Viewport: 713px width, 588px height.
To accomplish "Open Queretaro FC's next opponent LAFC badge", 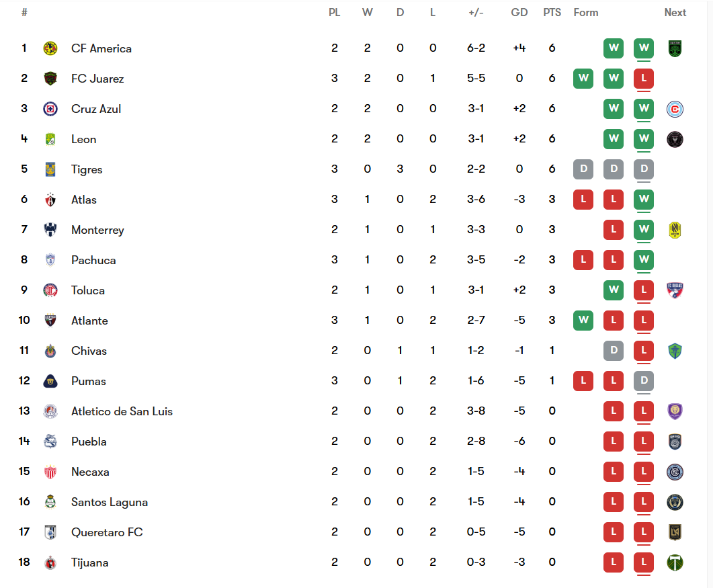I will coord(675,532).
